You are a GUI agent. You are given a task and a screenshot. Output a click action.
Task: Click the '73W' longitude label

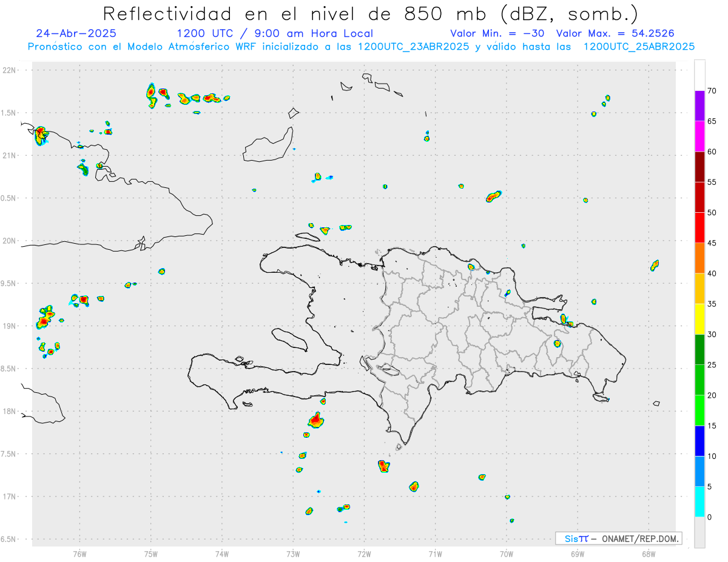293,554
